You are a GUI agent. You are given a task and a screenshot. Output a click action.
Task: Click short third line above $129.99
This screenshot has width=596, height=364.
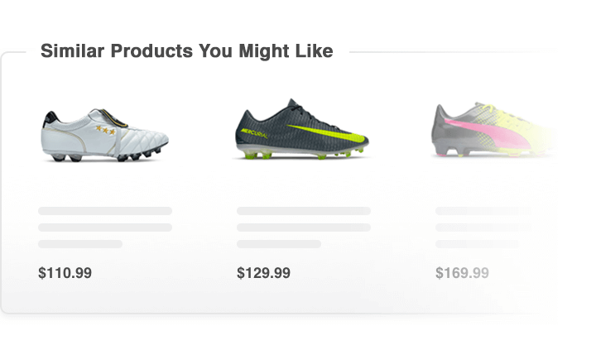click(279, 244)
